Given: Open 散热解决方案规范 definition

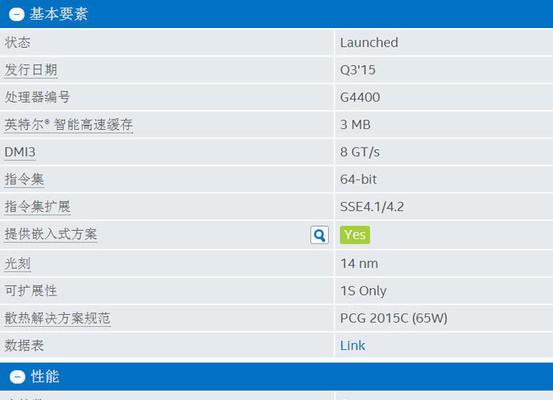Looking at the screenshot, I should (57, 318).
